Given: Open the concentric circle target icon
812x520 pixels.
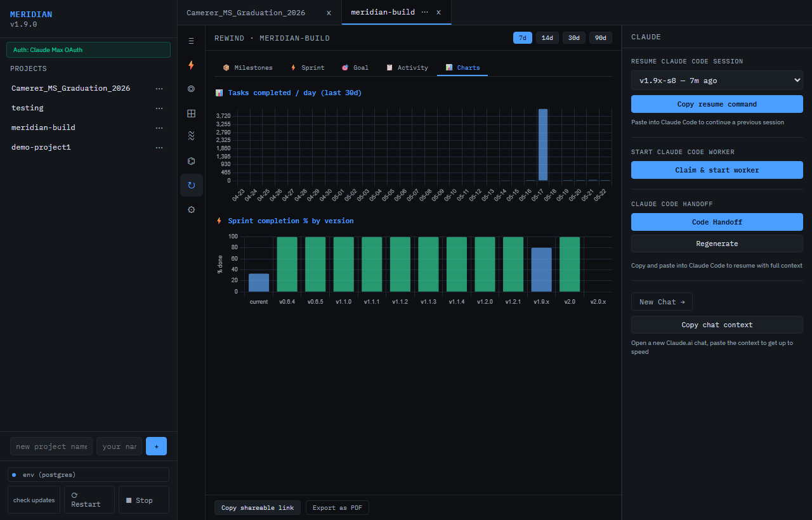Looking at the screenshot, I should pos(192,89).
